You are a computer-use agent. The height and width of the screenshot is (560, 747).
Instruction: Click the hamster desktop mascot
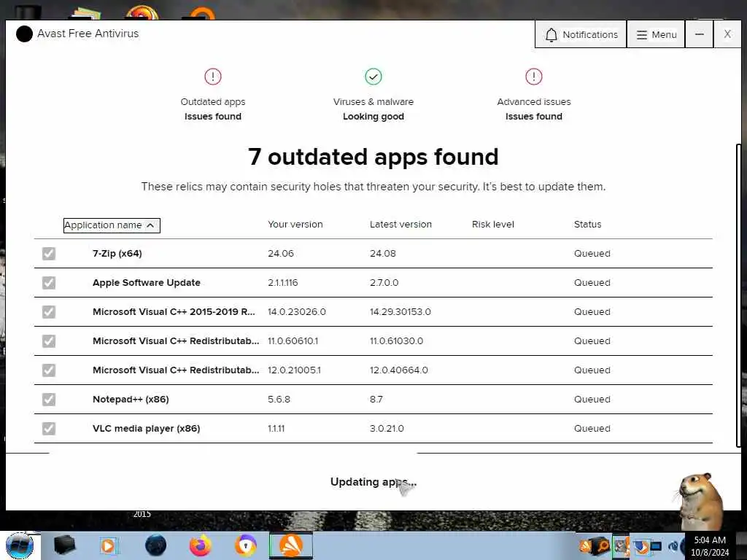tap(700, 501)
